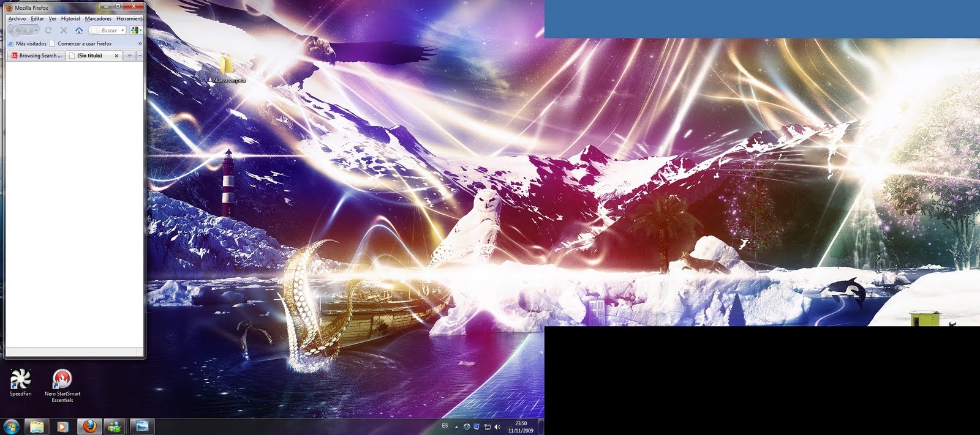
Task: Open the Buscar field dropdown arrow
Action: point(123,30)
